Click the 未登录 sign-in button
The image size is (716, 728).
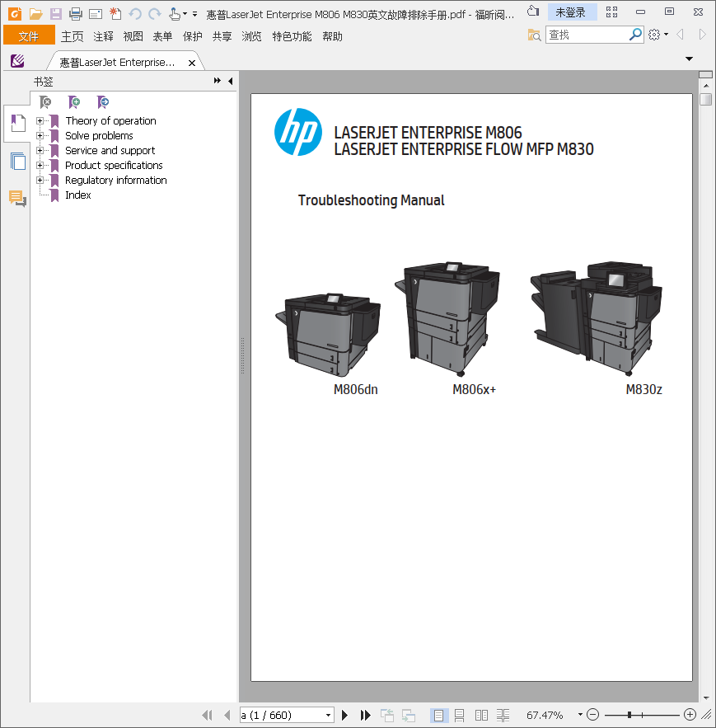point(571,12)
